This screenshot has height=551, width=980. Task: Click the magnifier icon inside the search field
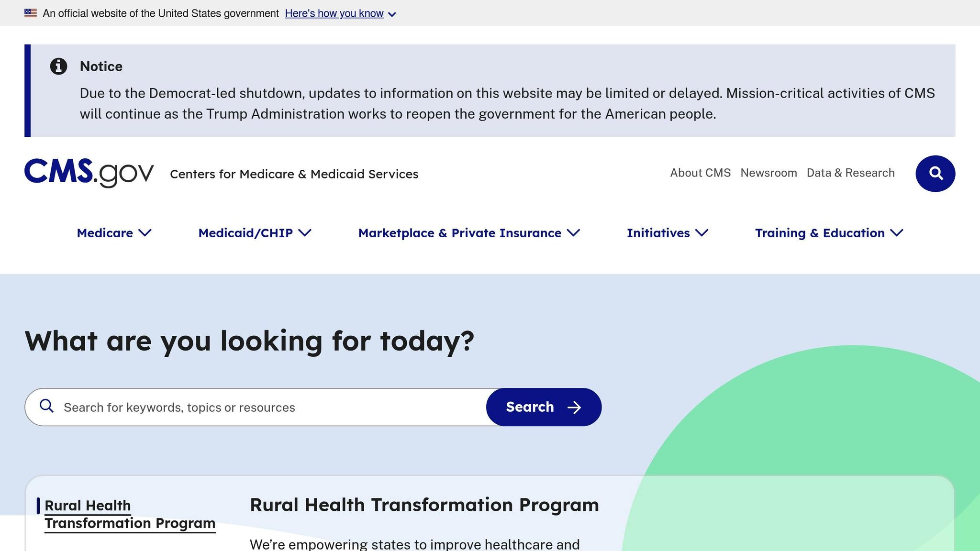(46, 406)
